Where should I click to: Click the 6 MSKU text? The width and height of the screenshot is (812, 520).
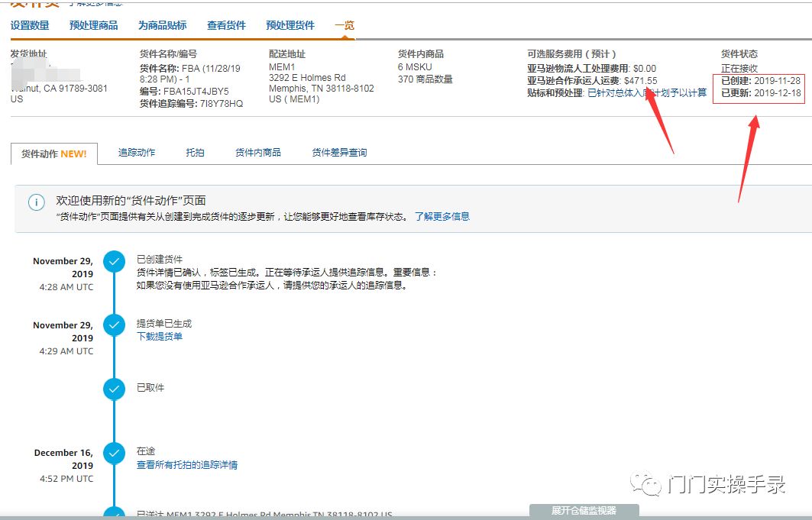coord(415,66)
